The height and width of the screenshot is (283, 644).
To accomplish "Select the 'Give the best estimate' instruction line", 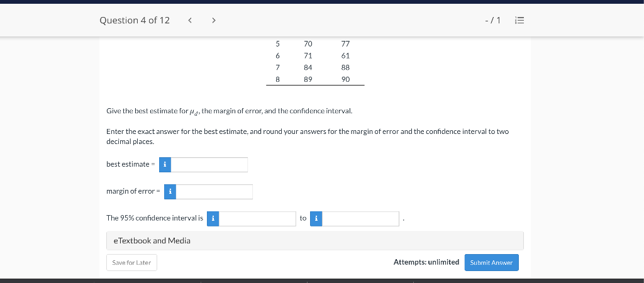I will point(229,111).
